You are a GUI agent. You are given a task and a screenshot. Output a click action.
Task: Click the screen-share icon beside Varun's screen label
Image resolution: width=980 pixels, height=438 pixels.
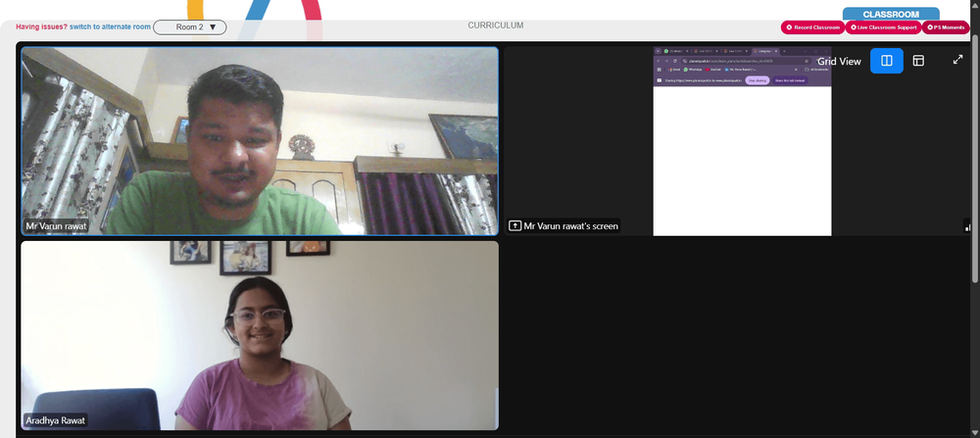pos(515,226)
